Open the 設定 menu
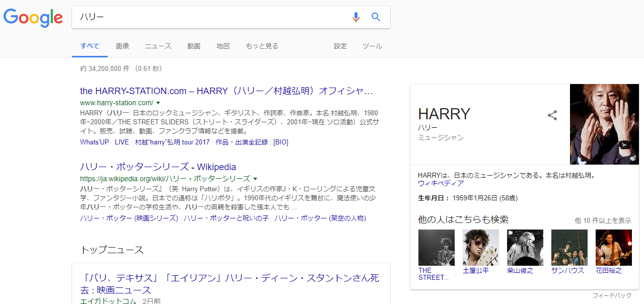 coord(340,46)
